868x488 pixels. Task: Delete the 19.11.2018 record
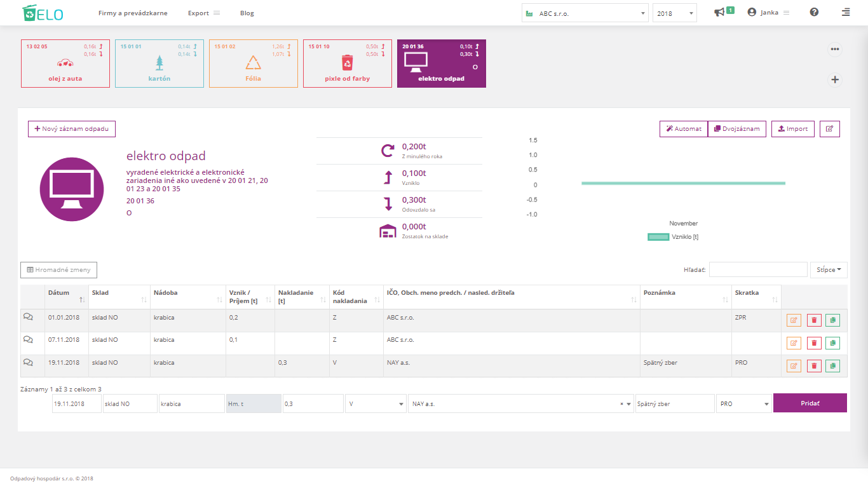tap(813, 366)
